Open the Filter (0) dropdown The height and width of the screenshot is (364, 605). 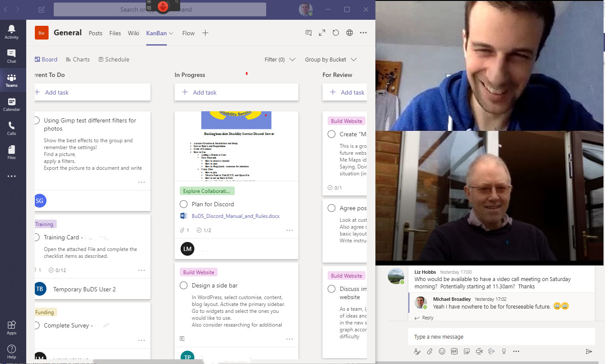click(x=280, y=59)
